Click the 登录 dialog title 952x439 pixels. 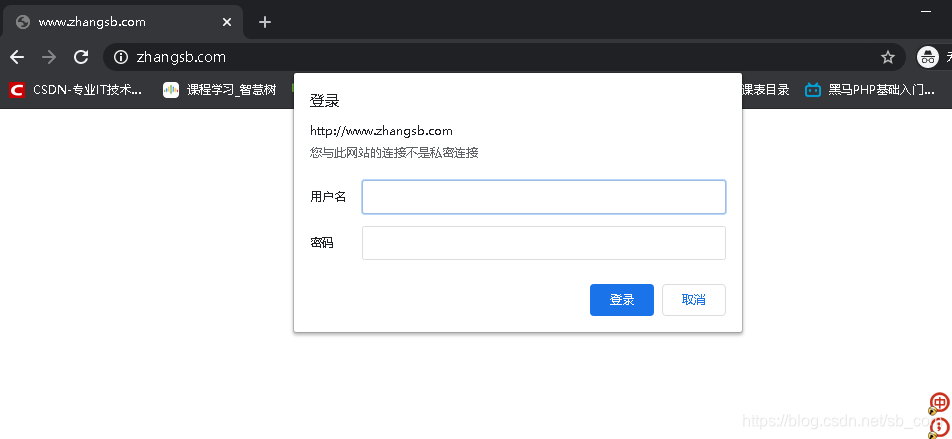pos(324,101)
